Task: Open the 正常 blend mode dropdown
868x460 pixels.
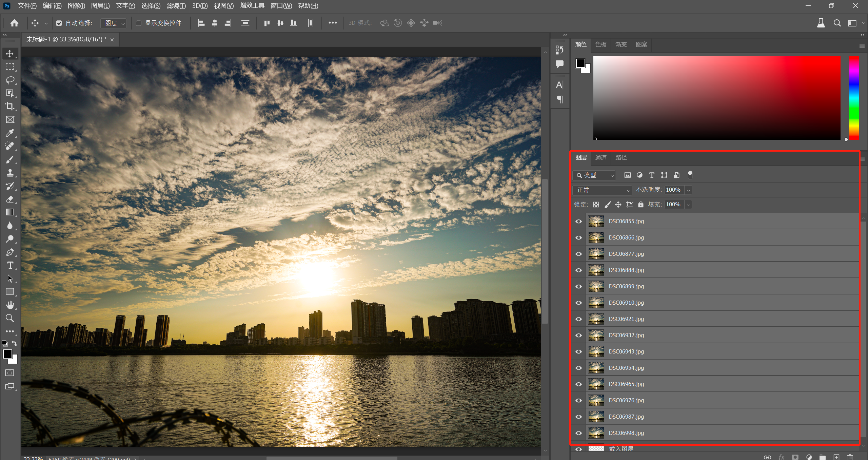Action: [x=602, y=190]
